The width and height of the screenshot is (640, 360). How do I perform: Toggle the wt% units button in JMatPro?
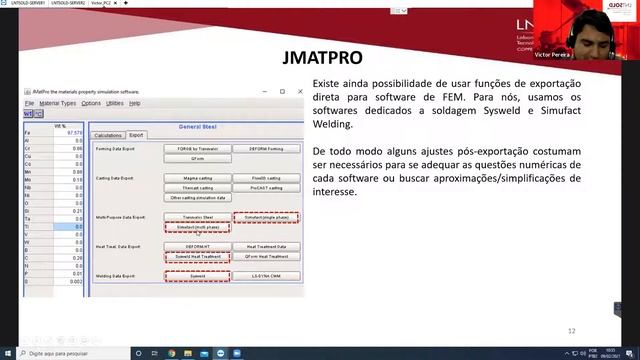click(28, 114)
